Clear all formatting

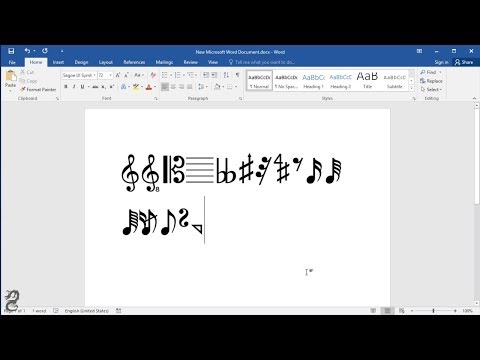tap(153, 75)
